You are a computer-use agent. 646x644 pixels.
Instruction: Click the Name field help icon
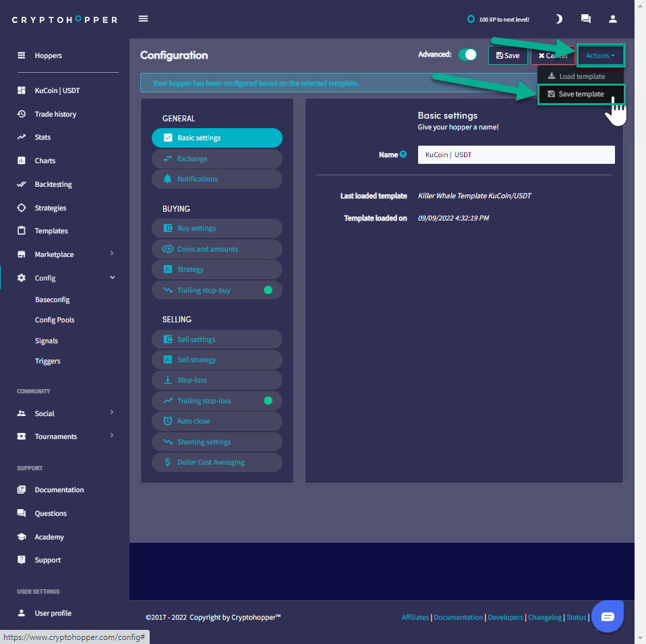pyautogui.click(x=403, y=154)
